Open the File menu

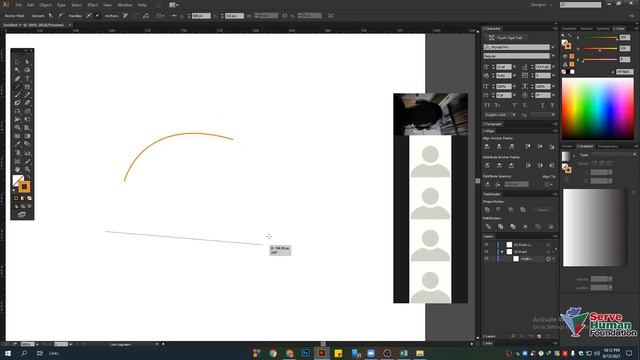[x=18, y=5]
